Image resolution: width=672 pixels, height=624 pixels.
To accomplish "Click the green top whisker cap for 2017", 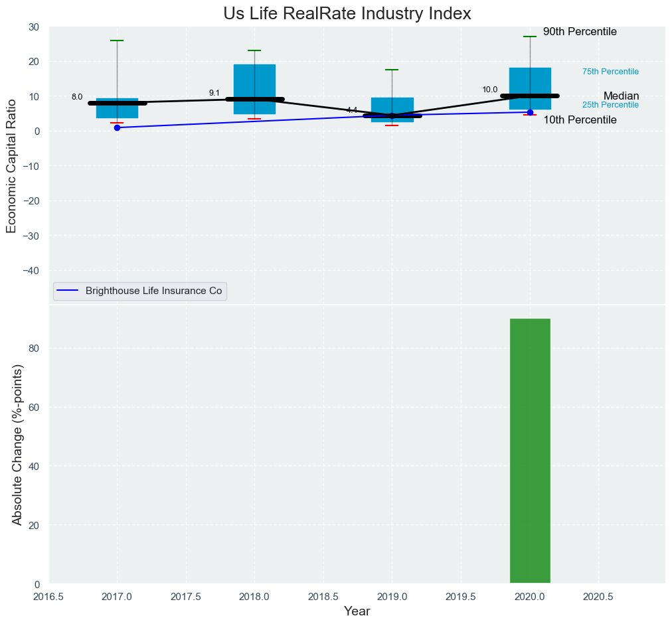I will (117, 40).
